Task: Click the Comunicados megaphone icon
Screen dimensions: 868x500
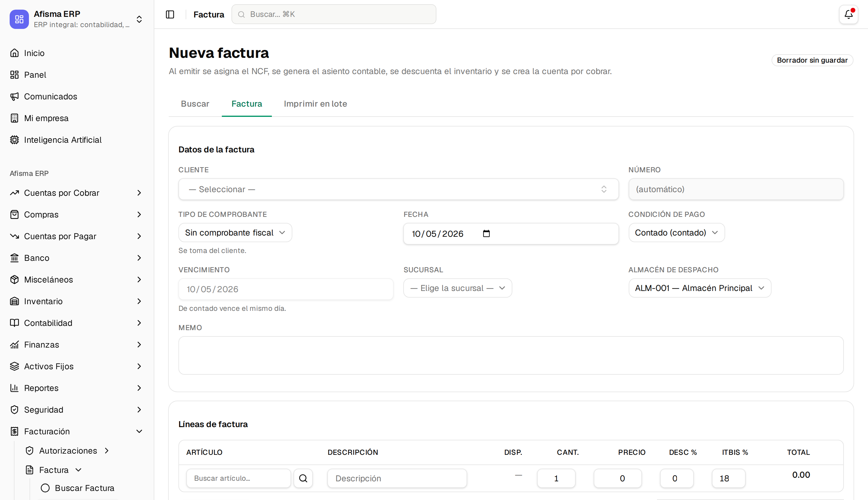Action: (x=14, y=96)
